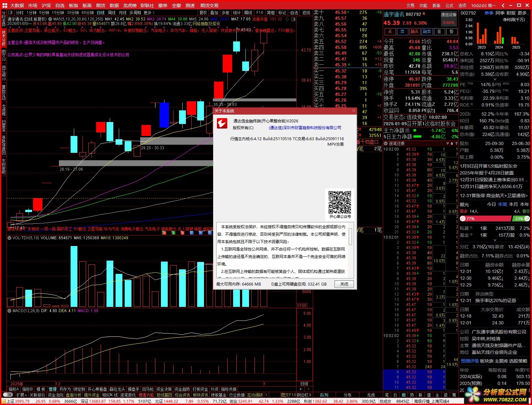Click the 返回 return button
This screenshot has height=405, width=532.
306,13
